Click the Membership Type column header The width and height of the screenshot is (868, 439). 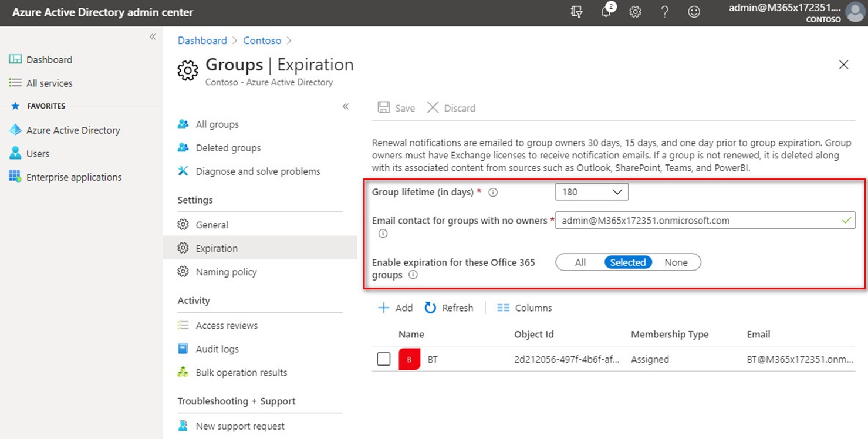click(x=670, y=334)
